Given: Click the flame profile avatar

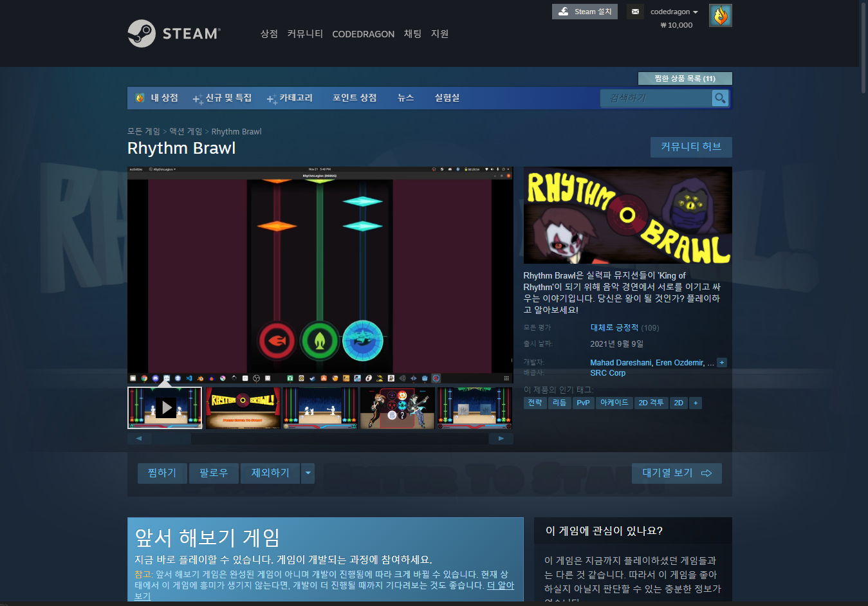Looking at the screenshot, I should (720, 15).
